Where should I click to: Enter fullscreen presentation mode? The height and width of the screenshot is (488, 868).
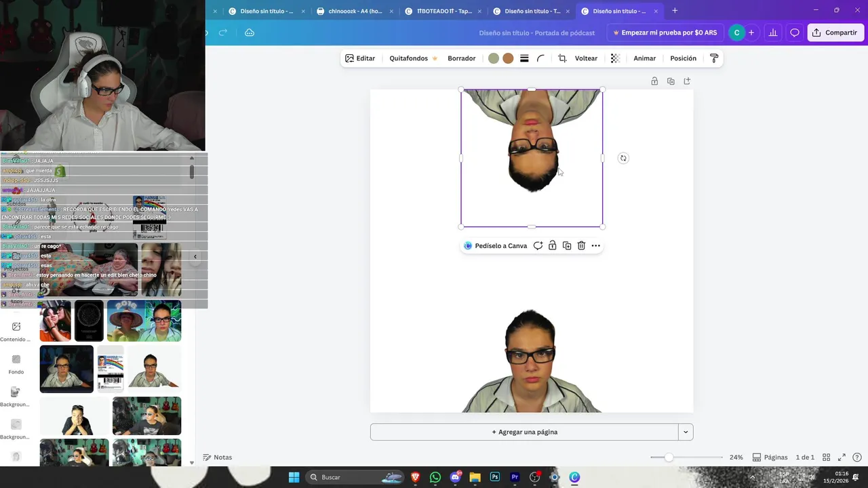842,457
